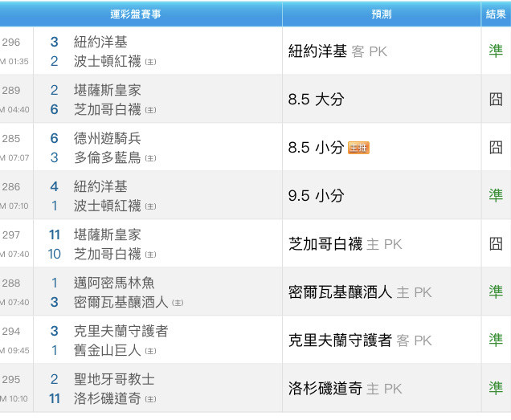Click 堪薩斯皇家 in game 297
This screenshot has height=420, width=511.
[x=107, y=235]
